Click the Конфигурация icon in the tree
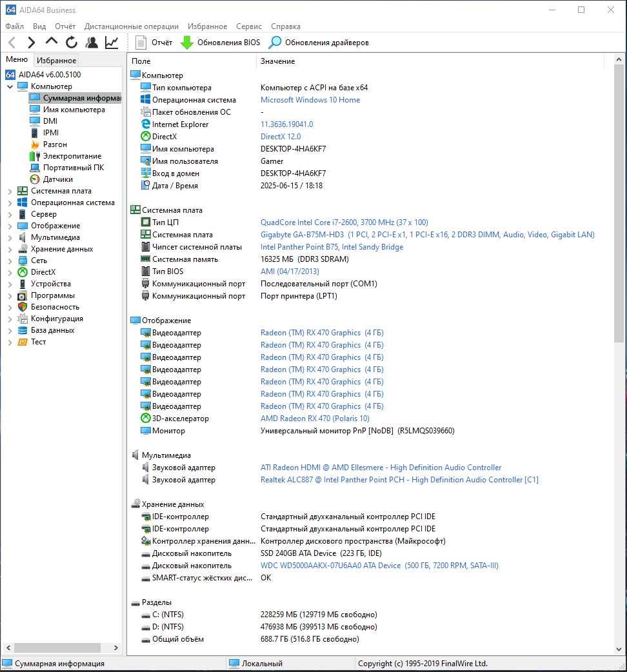 point(23,319)
